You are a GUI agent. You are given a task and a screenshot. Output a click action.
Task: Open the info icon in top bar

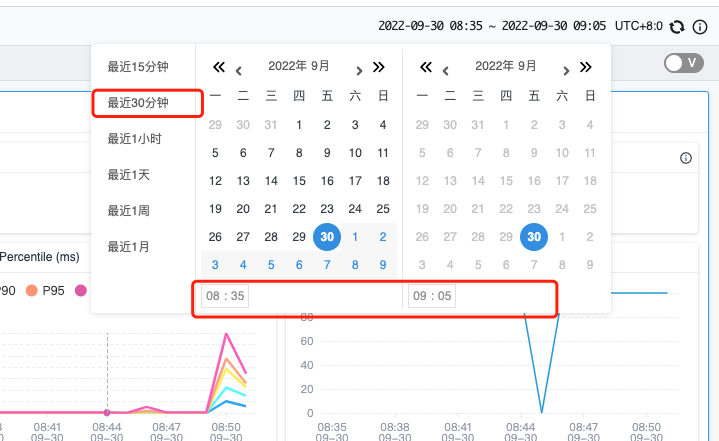(x=700, y=27)
